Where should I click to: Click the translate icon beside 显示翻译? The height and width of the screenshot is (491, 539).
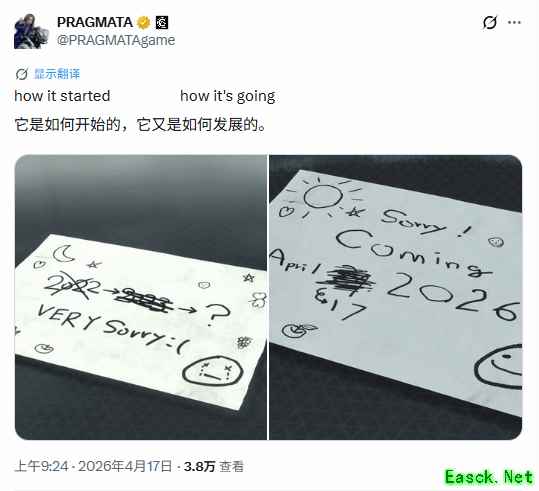point(22,74)
